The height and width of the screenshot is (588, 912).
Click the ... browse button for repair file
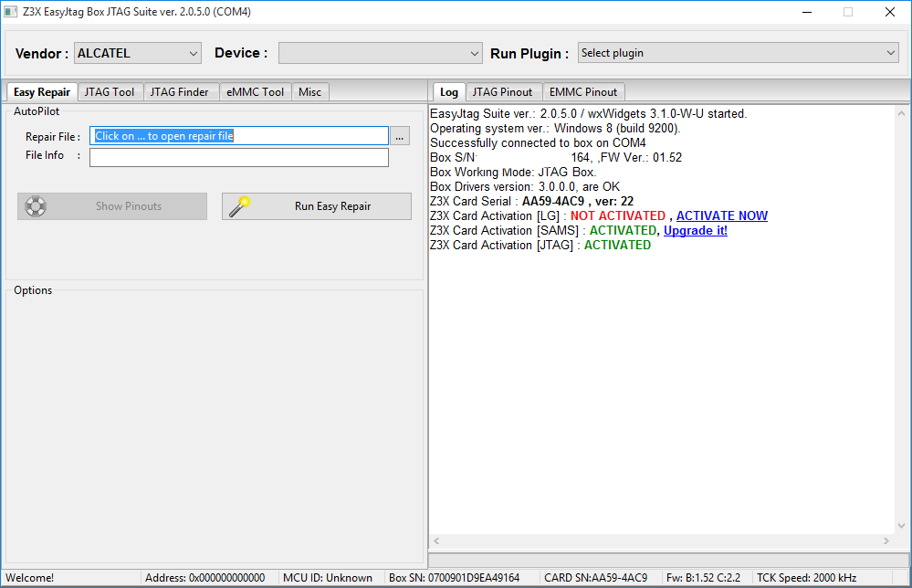point(400,136)
